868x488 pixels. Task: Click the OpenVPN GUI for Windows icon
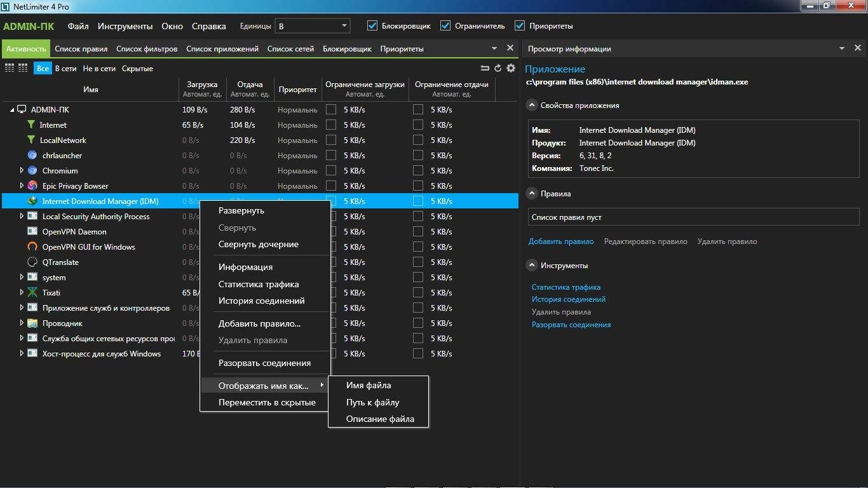click(x=32, y=247)
